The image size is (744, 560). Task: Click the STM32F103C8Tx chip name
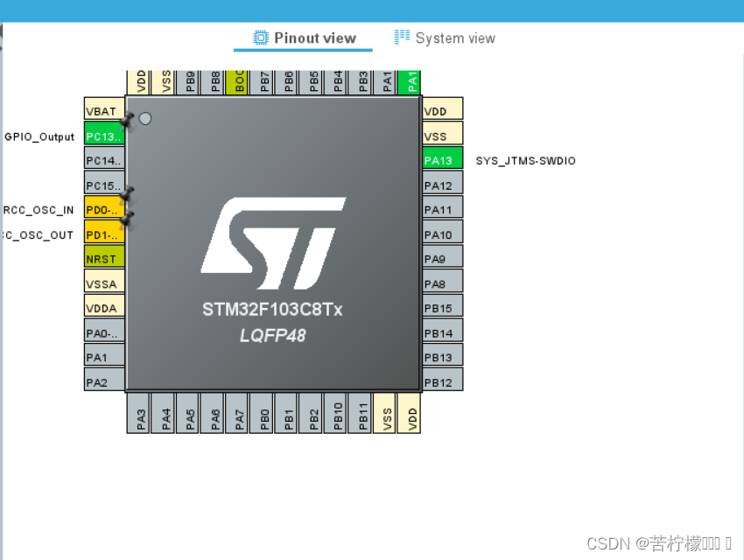point(272,310)
